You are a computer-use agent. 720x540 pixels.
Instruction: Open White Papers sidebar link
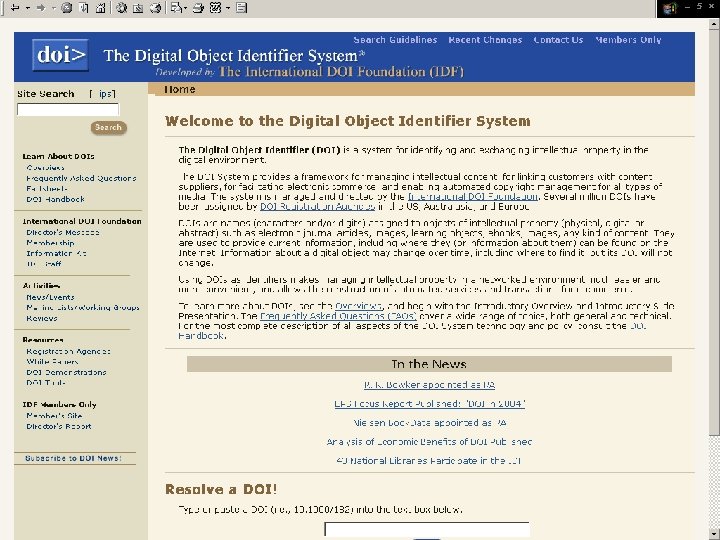point(52,362)
